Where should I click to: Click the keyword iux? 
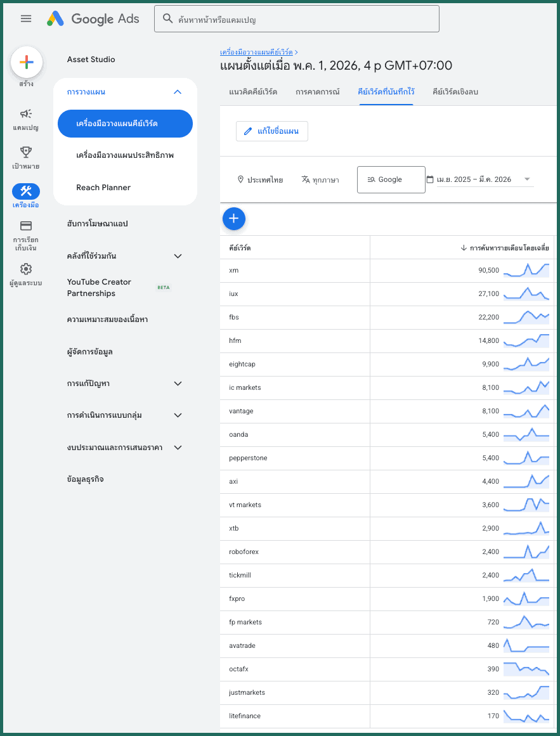[234, 294]
